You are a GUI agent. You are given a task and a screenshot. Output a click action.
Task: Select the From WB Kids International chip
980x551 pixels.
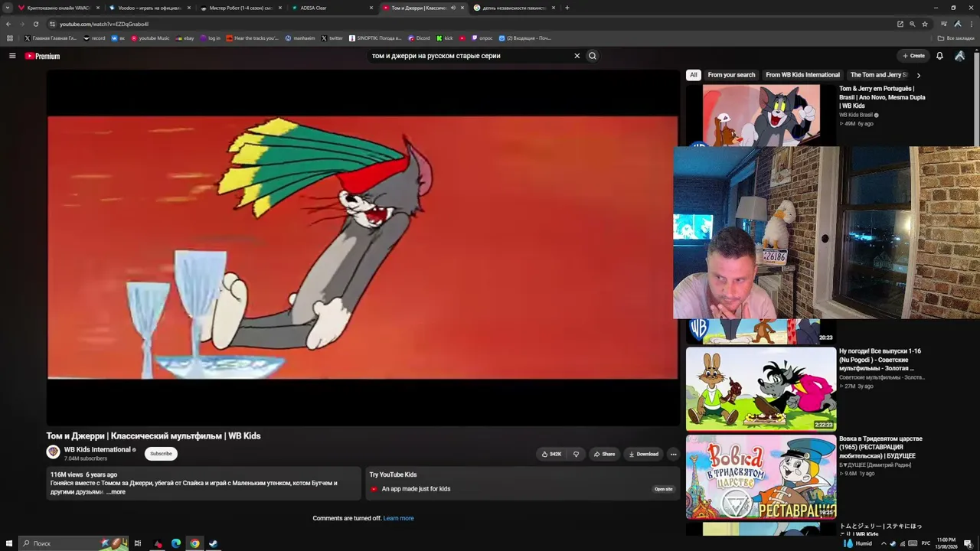pyautogui.click(x=802, y=75)
